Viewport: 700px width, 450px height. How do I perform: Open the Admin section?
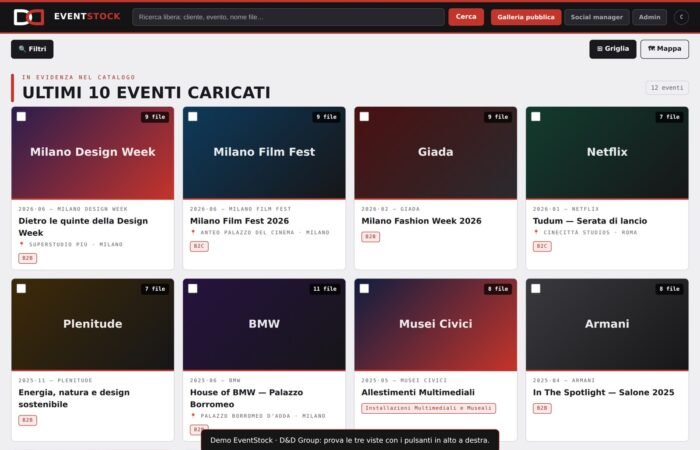(649, 17)
